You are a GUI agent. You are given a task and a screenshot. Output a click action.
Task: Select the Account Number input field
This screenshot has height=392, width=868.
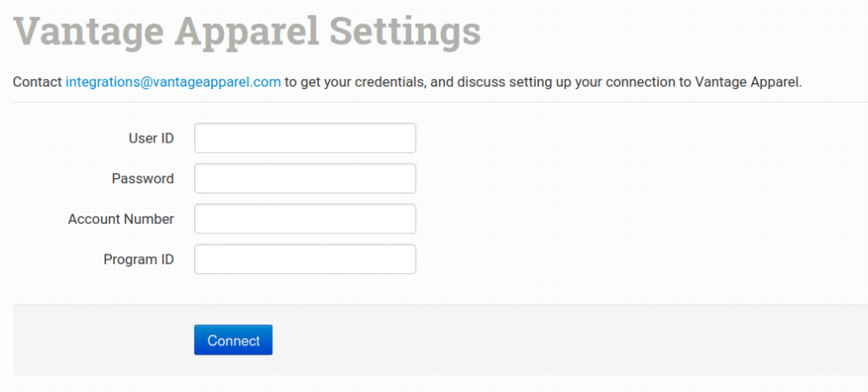click(305, 219)
